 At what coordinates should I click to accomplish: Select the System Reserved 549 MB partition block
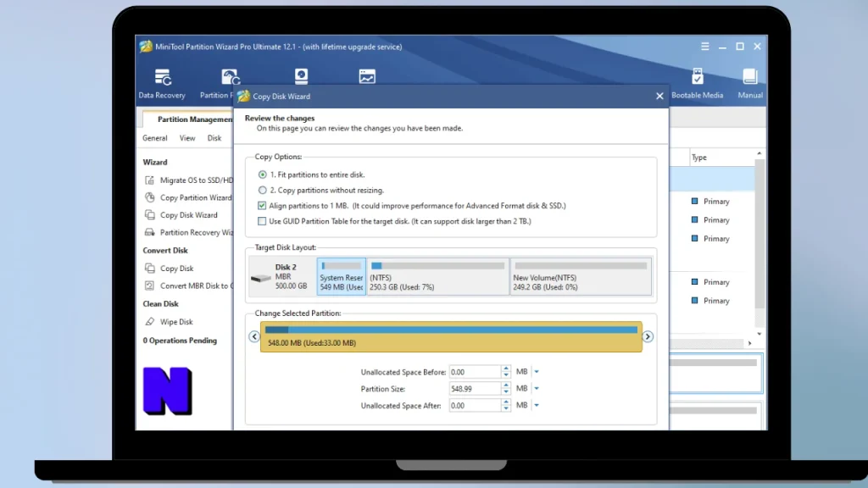tap(342, 276)
